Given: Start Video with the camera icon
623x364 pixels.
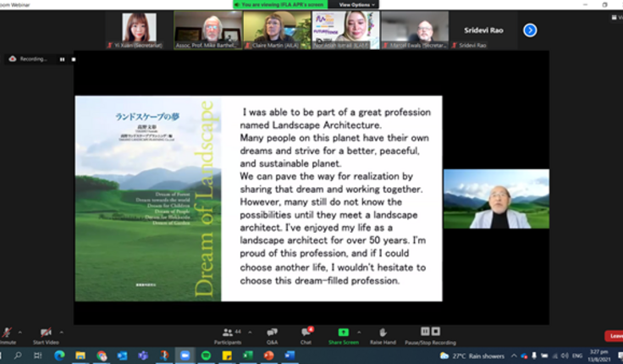Looking at the screenshot, I should click(x=46, y=336).
